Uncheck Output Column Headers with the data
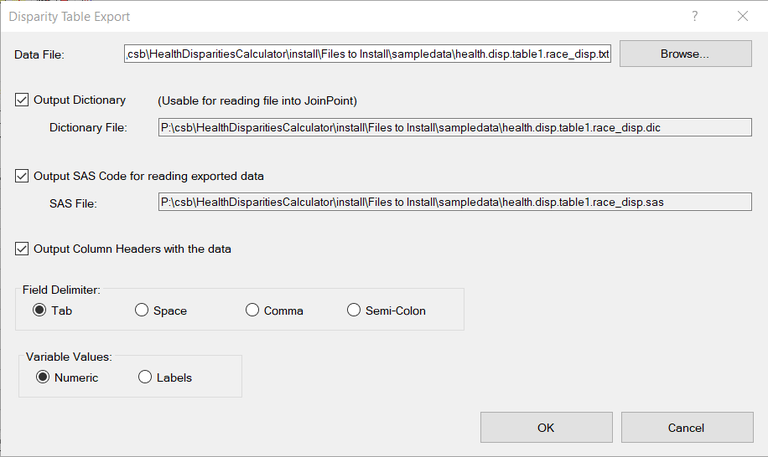Image resolution: width=768 pixels, height=457 pixels. (23, 249)
